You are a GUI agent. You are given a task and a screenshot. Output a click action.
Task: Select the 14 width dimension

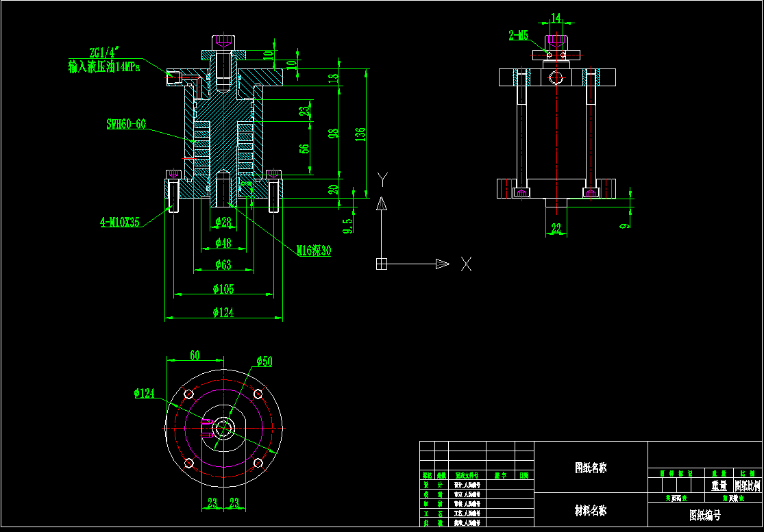(556, 18)
